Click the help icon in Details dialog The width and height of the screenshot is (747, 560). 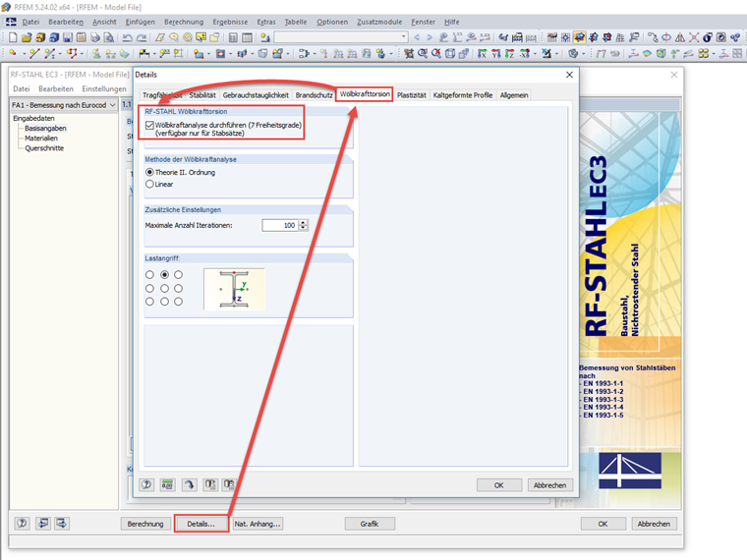(x=146, y=484)
